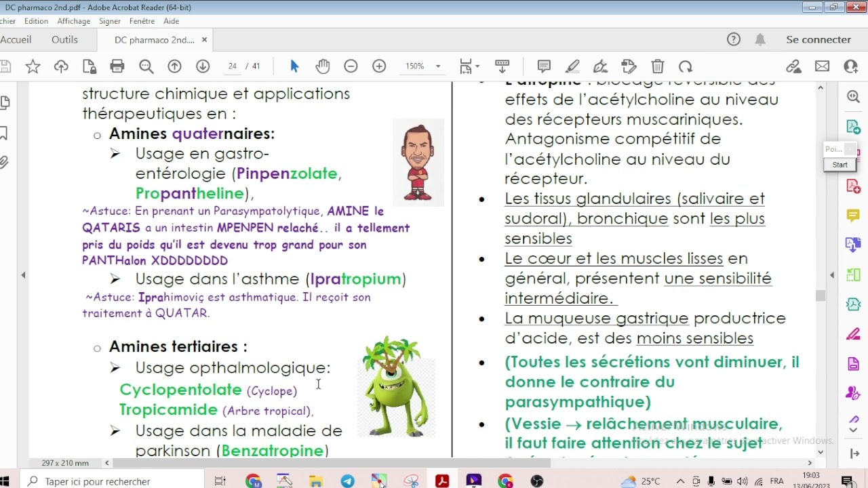868x488 pixels.
Task: Open the help question mark icon
Action: pos(734,39)
